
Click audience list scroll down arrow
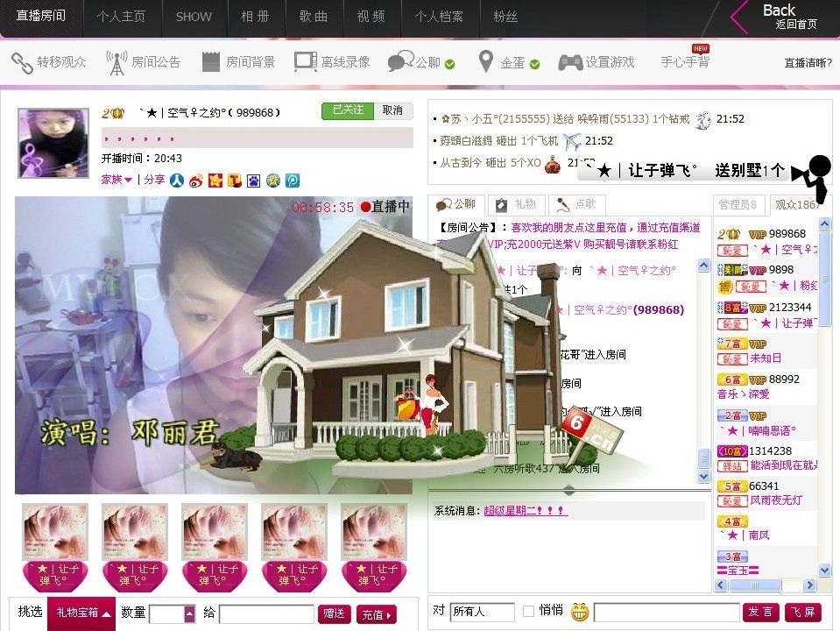tap(825, 570)
